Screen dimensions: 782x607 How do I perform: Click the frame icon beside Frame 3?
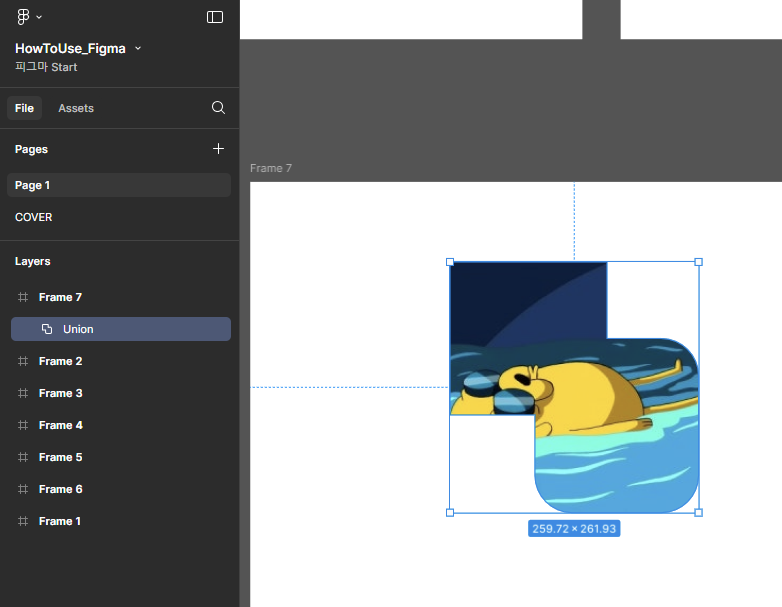tap(23, 393)
